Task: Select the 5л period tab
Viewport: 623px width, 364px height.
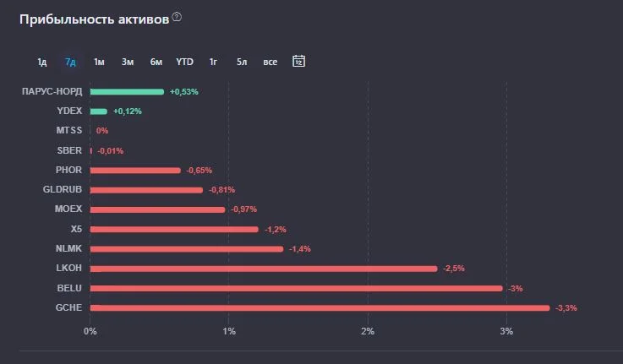Action: [x=242, y=62]
